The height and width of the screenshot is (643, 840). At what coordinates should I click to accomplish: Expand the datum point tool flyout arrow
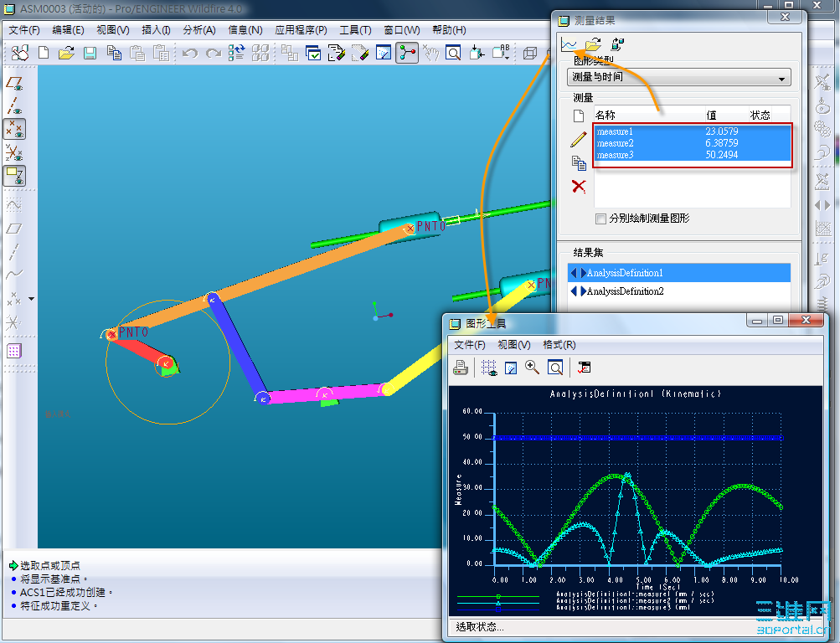click(32, 299)
